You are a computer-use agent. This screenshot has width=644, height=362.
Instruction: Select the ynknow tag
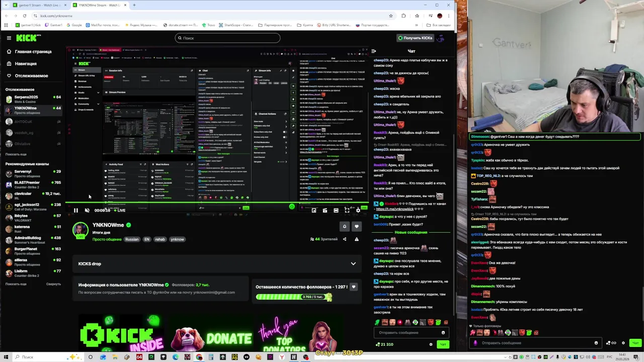(177, 239)
